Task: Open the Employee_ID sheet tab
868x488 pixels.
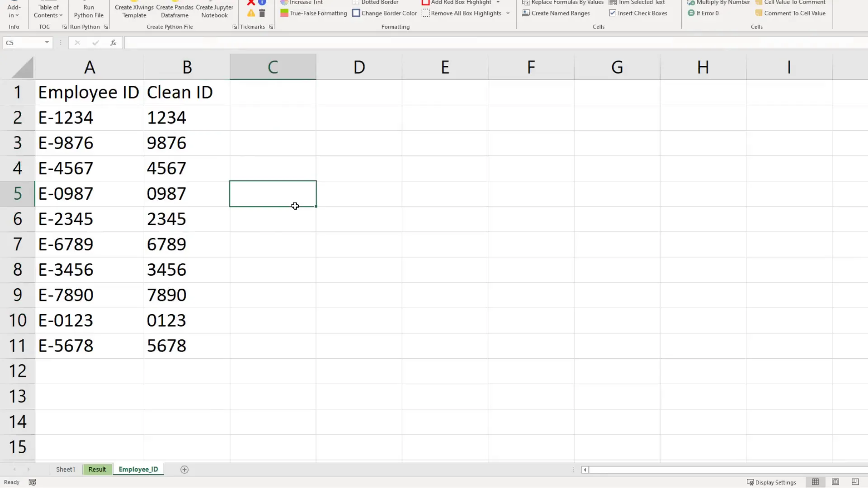Action: 138,469
